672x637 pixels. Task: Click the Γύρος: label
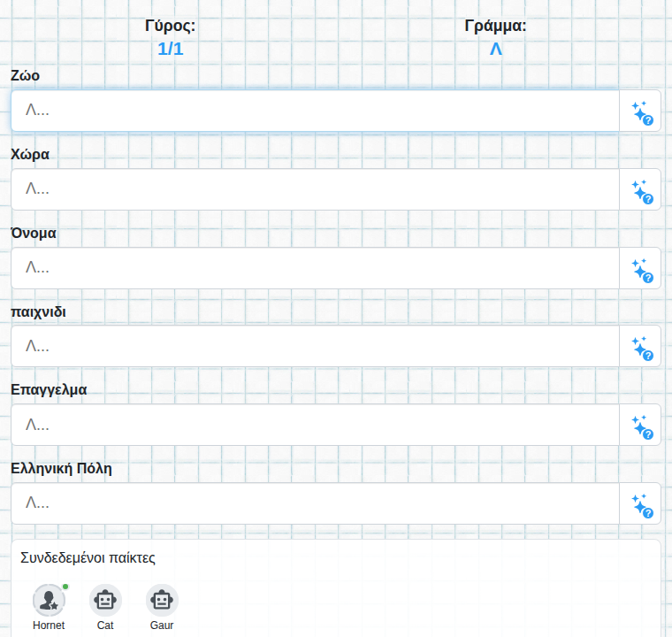click(170, 26)
